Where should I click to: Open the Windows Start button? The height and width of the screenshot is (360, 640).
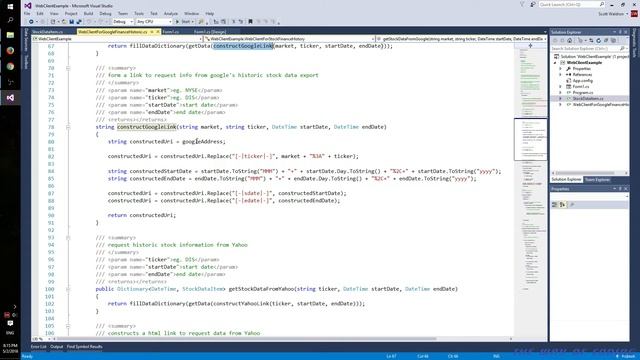pos(10,6)
